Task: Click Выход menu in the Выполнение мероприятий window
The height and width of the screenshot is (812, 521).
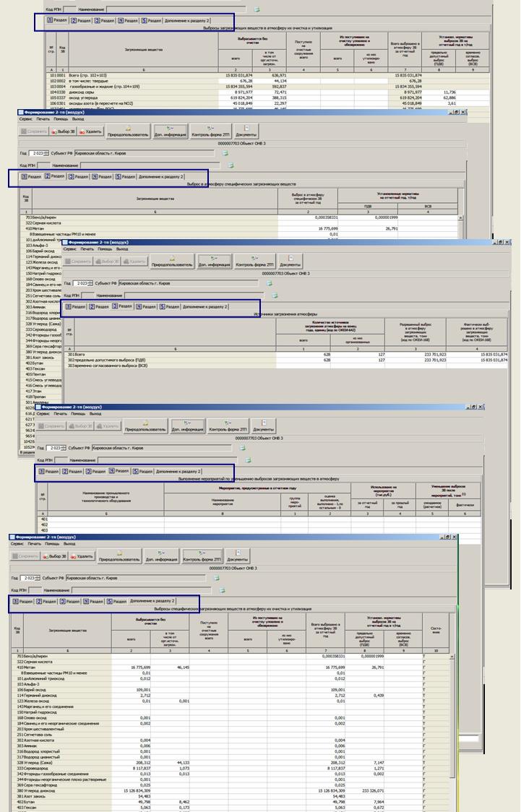Action: click(95, 414)
